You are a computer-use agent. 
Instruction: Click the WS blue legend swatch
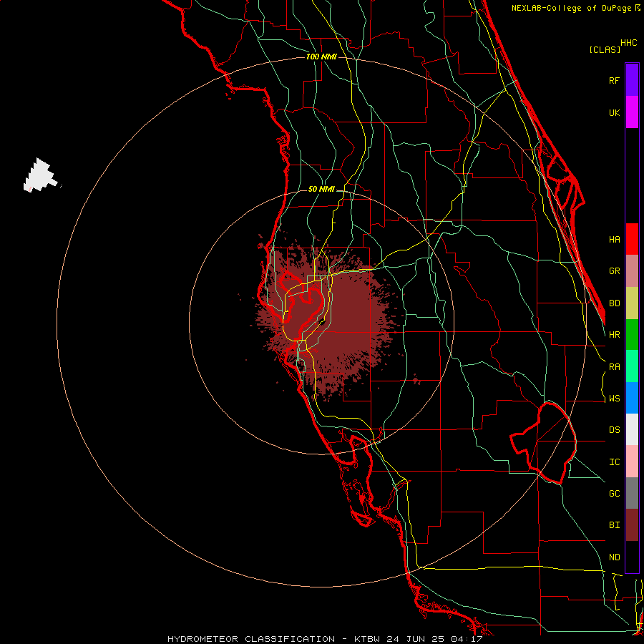tap(632, 398)
